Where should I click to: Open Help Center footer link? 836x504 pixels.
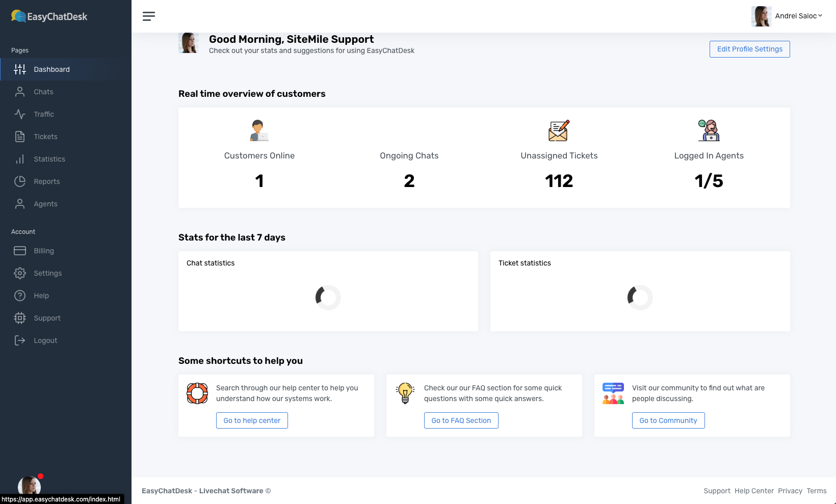[x=754, y=491]
